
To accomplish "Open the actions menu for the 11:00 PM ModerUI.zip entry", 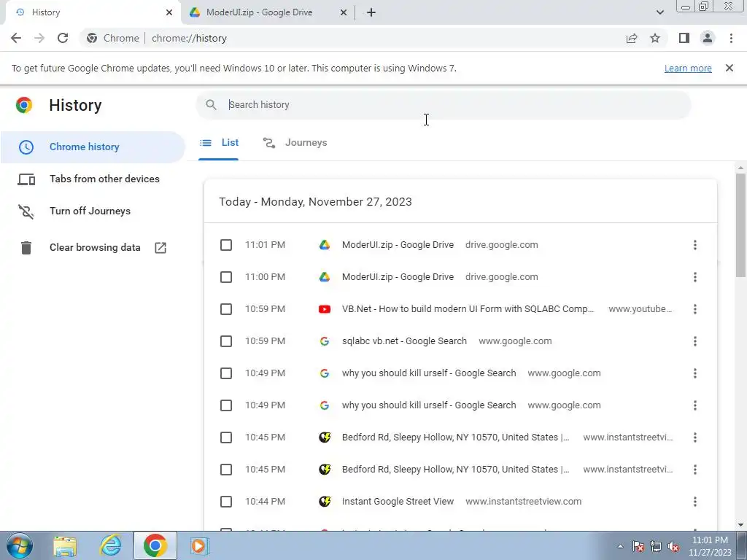I will point(695,277).
